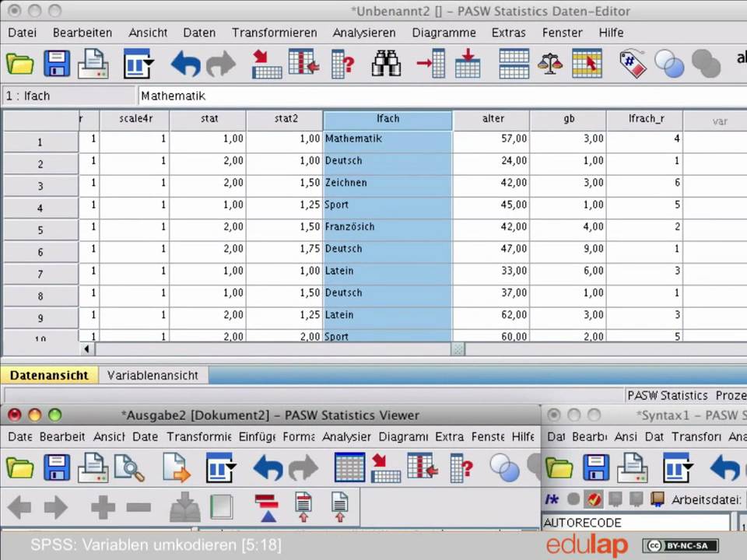Open file icon in Data Editor toolbar
747x560 pixels.
click(x=20, y=64)
